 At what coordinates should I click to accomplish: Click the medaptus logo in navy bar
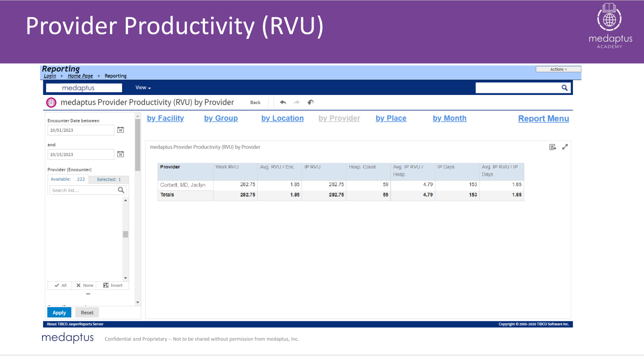pos(84,88)
